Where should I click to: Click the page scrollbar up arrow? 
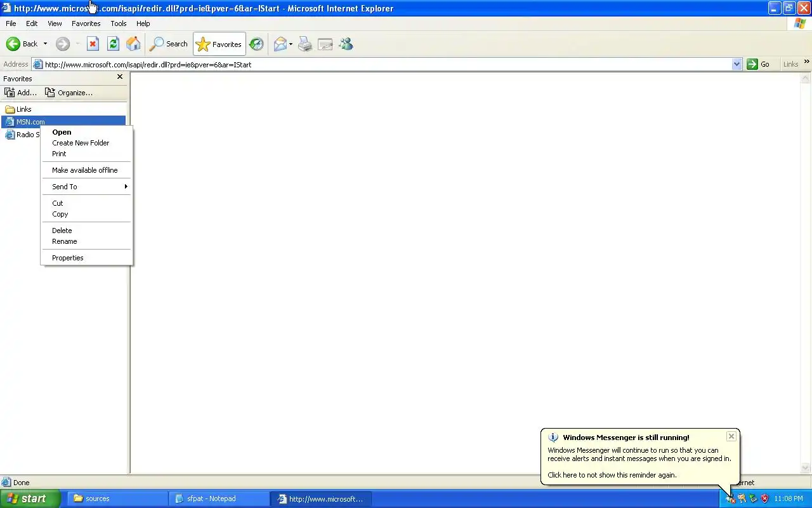pyautogui.click(x=806, y=78)
